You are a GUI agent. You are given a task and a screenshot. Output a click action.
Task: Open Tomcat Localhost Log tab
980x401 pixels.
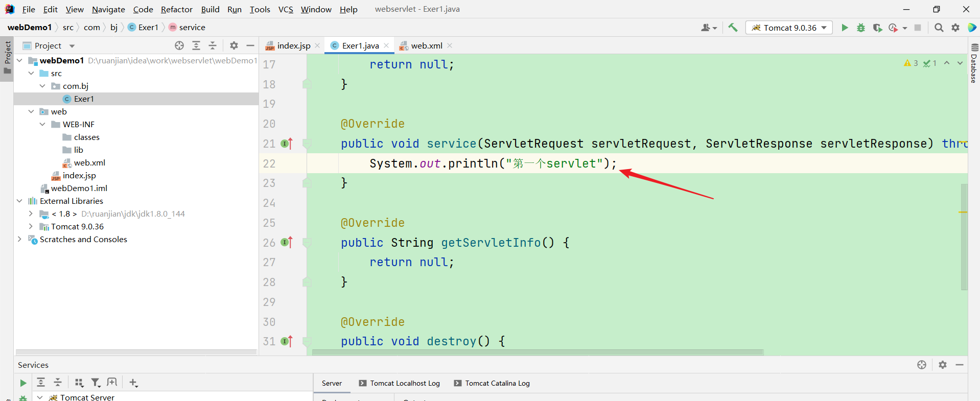[x=400, y=383]
